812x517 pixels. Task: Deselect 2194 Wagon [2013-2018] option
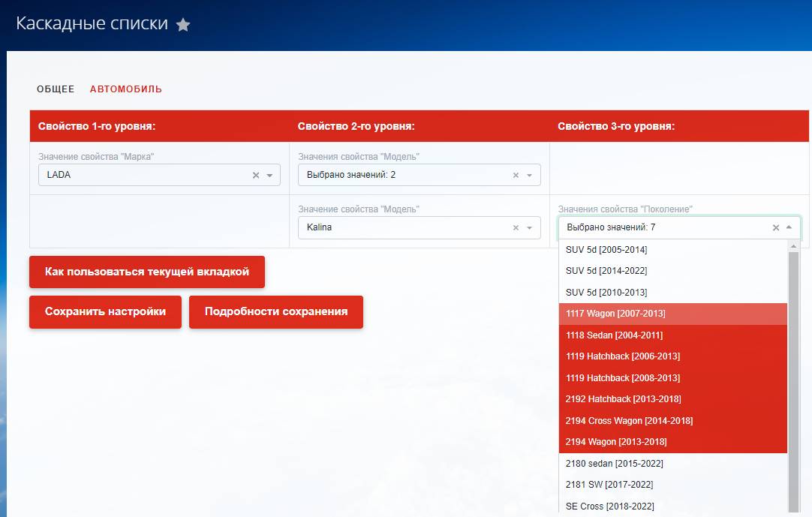point(673,442)
